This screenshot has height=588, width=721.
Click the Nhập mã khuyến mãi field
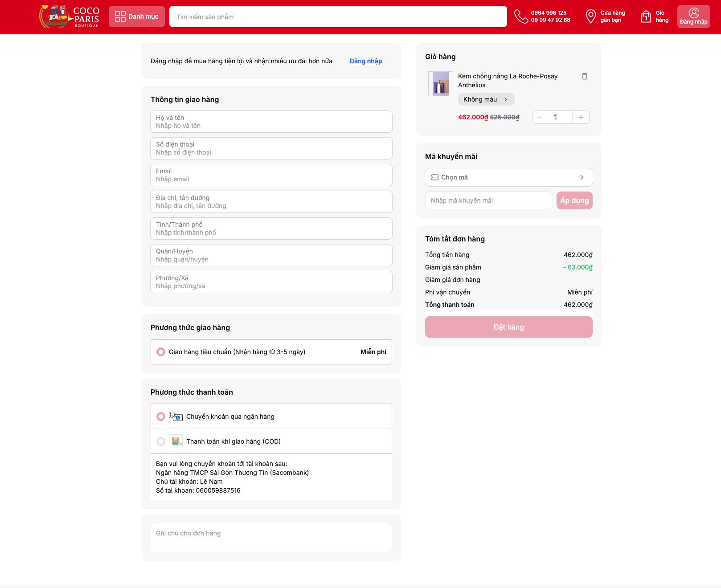tap(489, 200)
